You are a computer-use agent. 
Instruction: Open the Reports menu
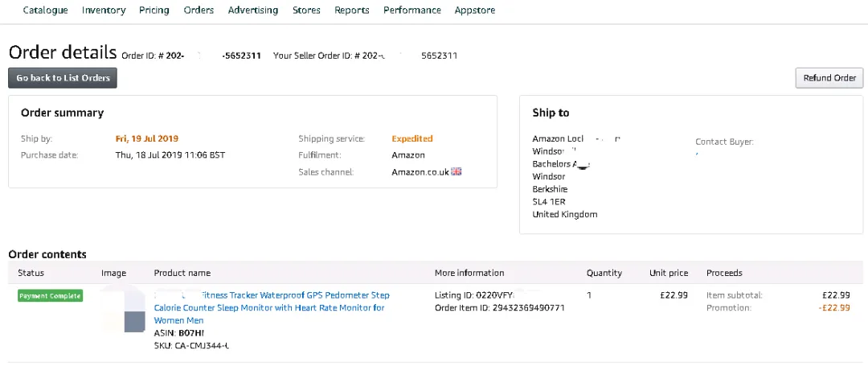click(x=351, y=10)
